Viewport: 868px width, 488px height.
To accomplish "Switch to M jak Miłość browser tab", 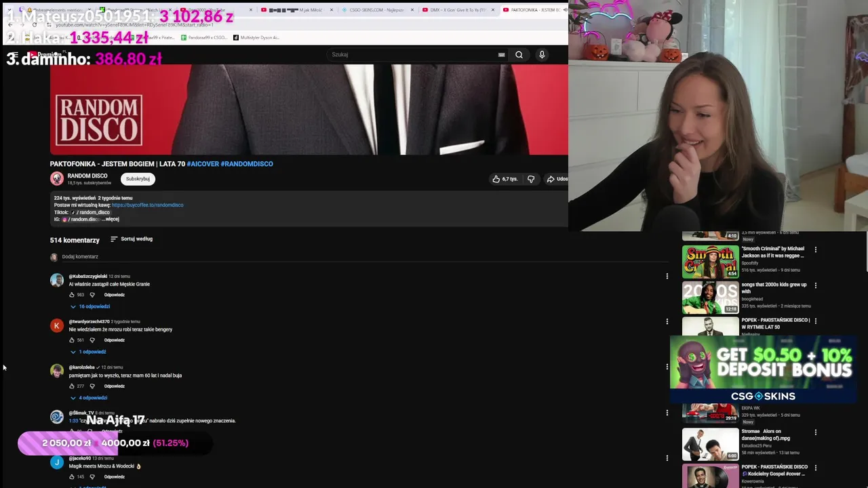I will [x=298, y=10].
